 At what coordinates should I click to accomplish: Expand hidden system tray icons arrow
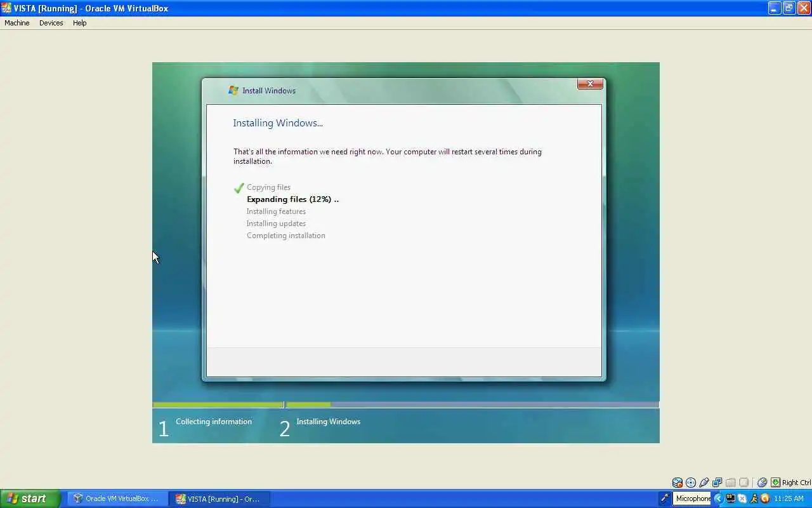click(x=718, y=498)
